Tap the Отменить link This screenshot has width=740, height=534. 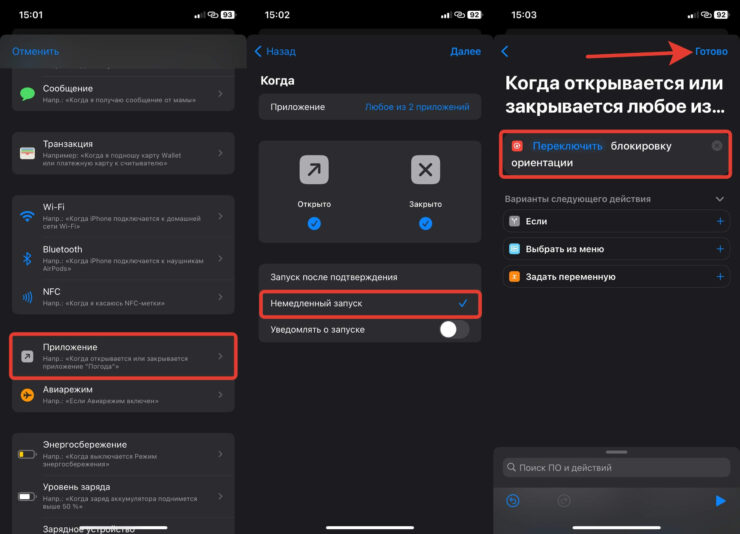tap(35, 51)
